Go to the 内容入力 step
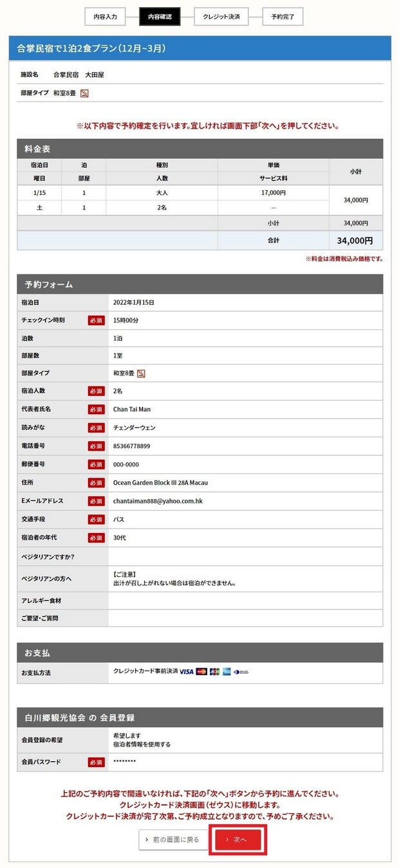Image resolution: width=399 pixels, height=868 pixels. [x=105, y=17]
